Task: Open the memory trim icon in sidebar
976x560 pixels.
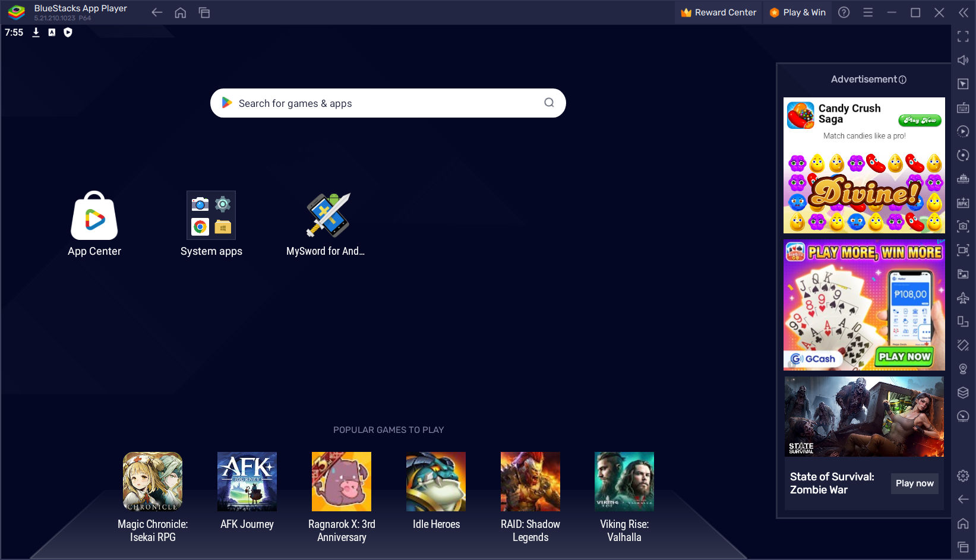Action: click(963, 179)
